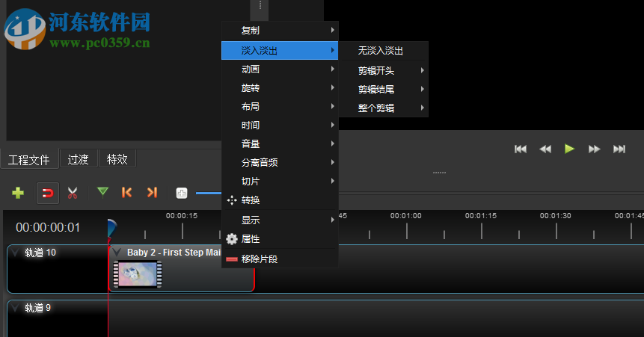Open the 时间 submenu
The image size is (644, 337).
click(280, 126)
